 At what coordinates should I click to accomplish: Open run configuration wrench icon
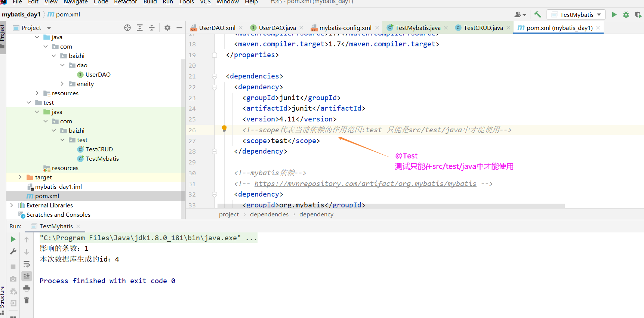[x=13, y=251]
